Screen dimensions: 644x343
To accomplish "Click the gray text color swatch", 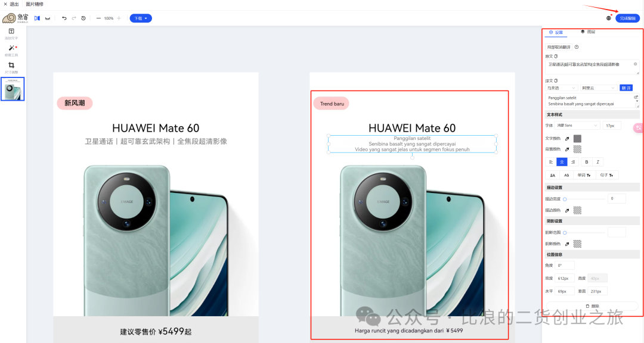I will 577,139.
